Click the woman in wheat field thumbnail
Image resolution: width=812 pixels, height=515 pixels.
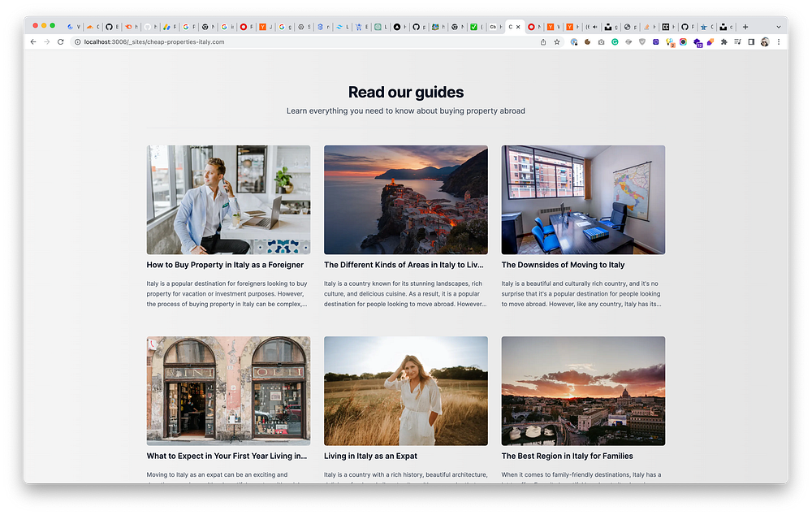[x=406, y=391]
